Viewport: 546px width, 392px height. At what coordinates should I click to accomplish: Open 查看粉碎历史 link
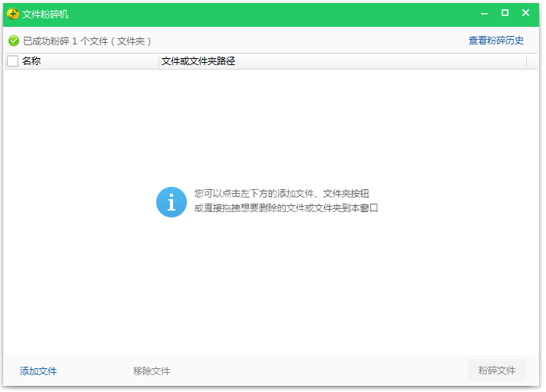[x=496, y=41]
